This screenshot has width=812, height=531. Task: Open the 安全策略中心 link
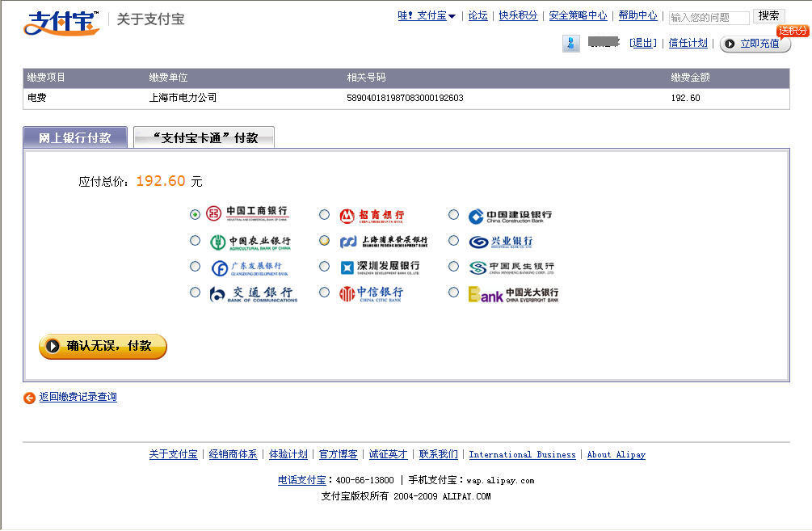click(578, 15)
